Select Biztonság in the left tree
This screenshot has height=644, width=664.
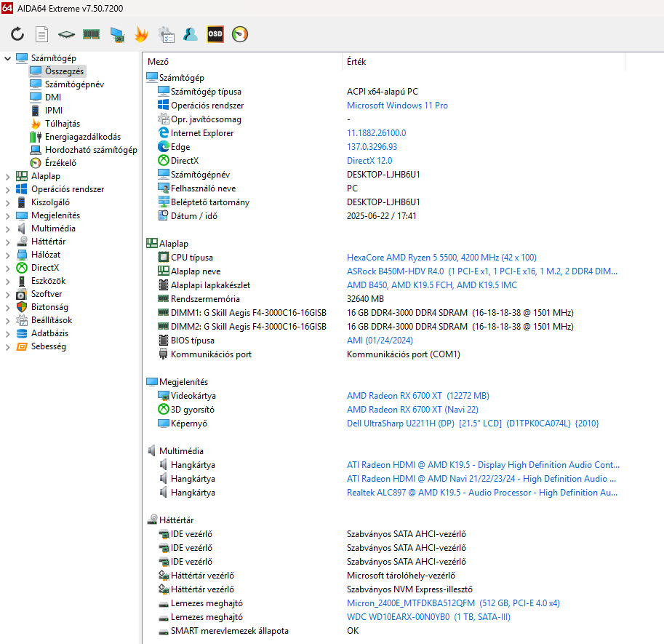click(x=49, y=307)
